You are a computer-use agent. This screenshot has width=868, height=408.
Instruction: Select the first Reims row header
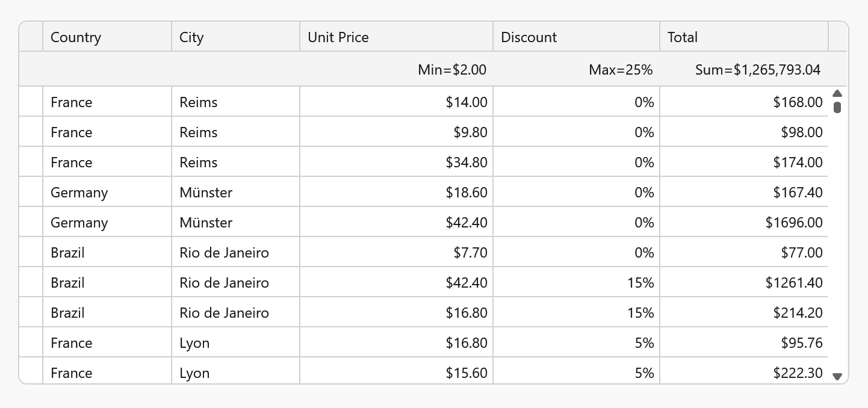[31, 102]
